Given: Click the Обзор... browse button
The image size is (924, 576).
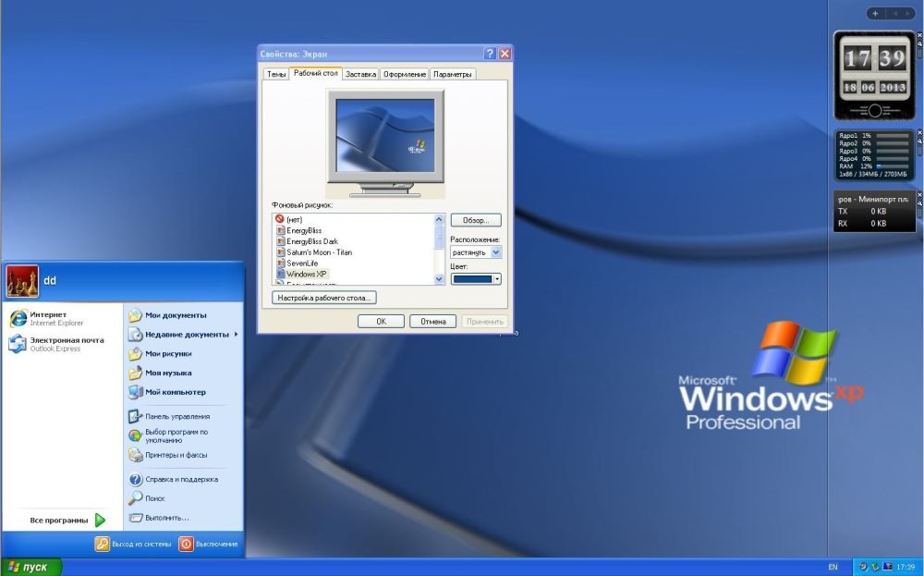Looking at the screenshot, I should point(475,220).
